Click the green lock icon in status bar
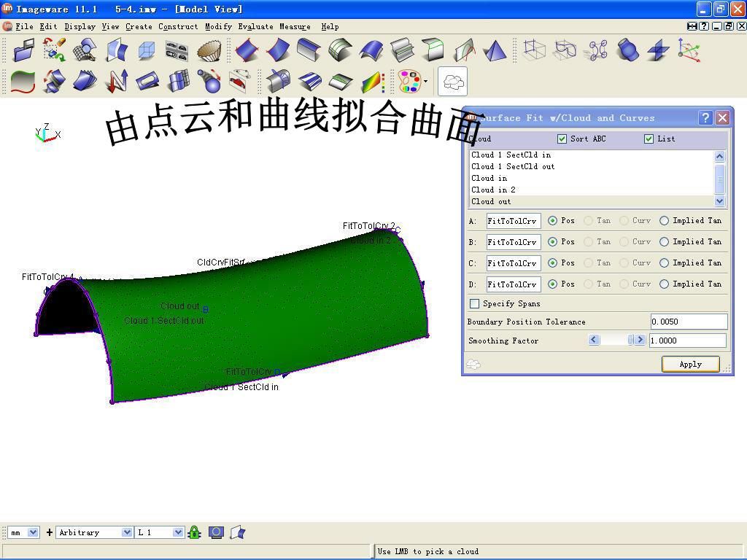The width and height of the screenshot is (747, 560). [194, 532]
